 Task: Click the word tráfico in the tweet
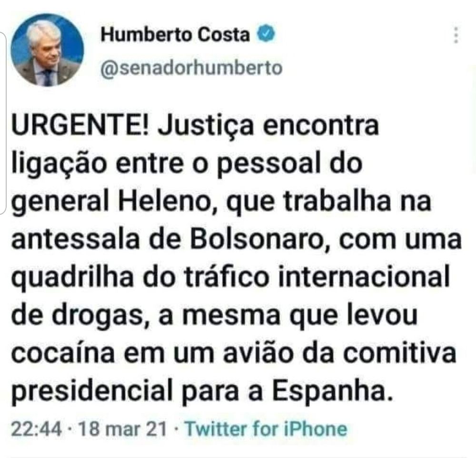227,277
